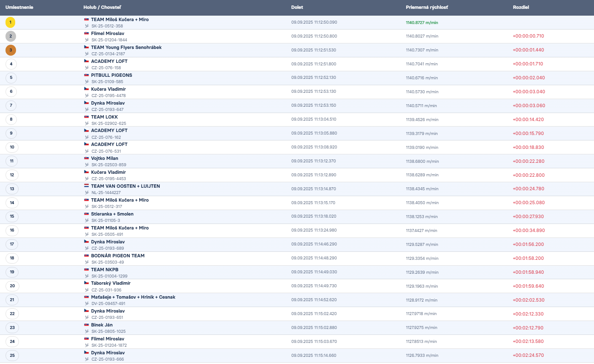Select the rank 13 circle badge

point(12,189)
